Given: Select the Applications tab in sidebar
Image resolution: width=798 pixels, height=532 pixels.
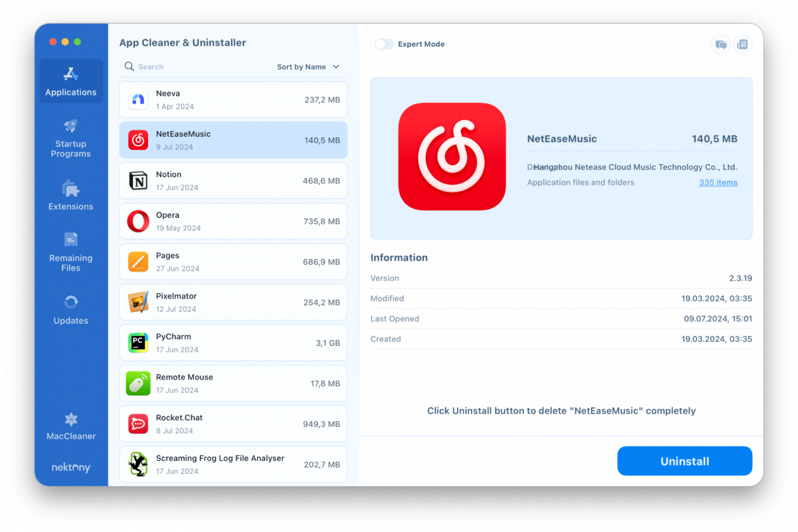Looking at the screenshot, I should [71, 81].
